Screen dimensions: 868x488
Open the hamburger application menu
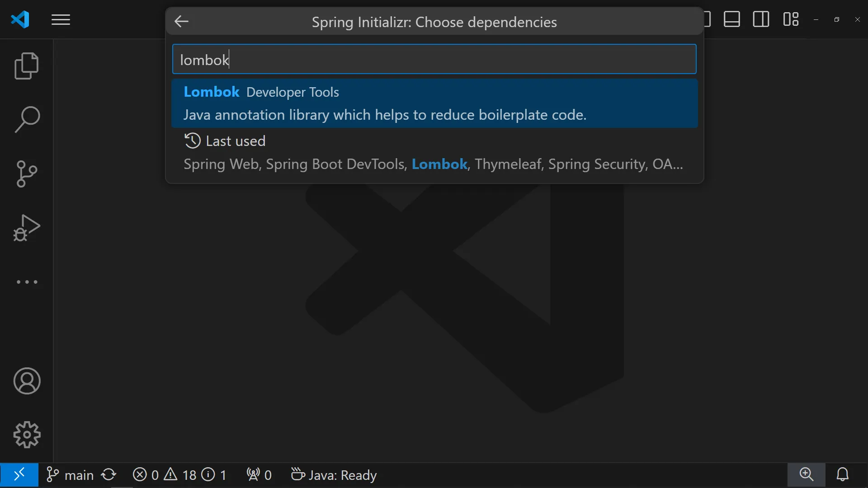click(61, 20)
